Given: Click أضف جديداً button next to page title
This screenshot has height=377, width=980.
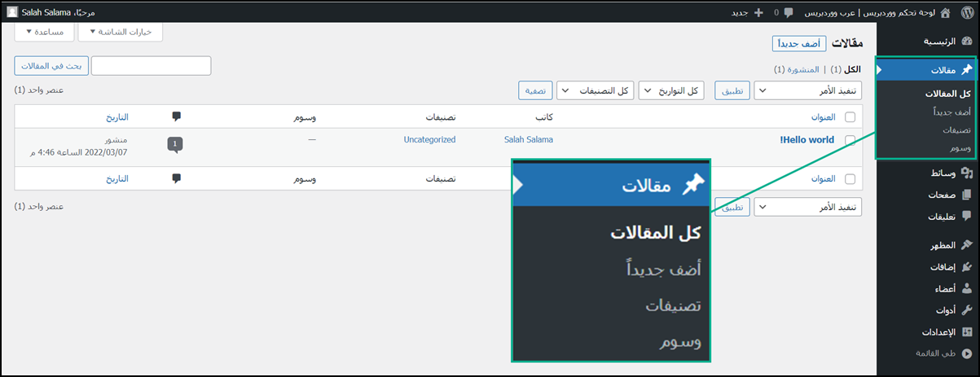Looking at the screenshot, I should coord(799,43).
